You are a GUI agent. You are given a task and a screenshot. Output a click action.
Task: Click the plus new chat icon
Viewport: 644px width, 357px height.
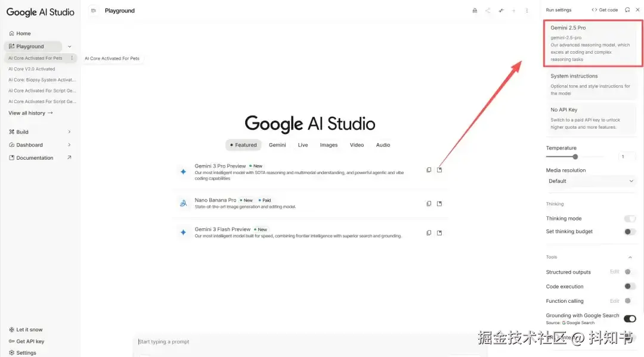[x=514, y=11]
